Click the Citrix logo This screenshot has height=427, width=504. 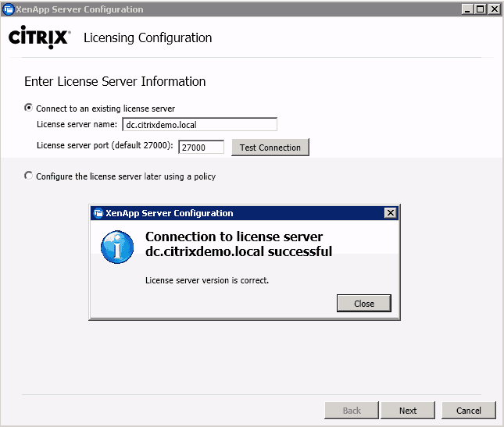tap(40, 37)
